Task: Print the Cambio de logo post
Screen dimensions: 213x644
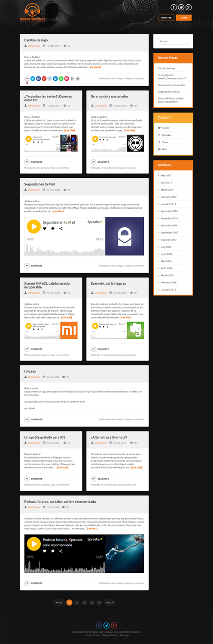Action: [x=77, y=79]
